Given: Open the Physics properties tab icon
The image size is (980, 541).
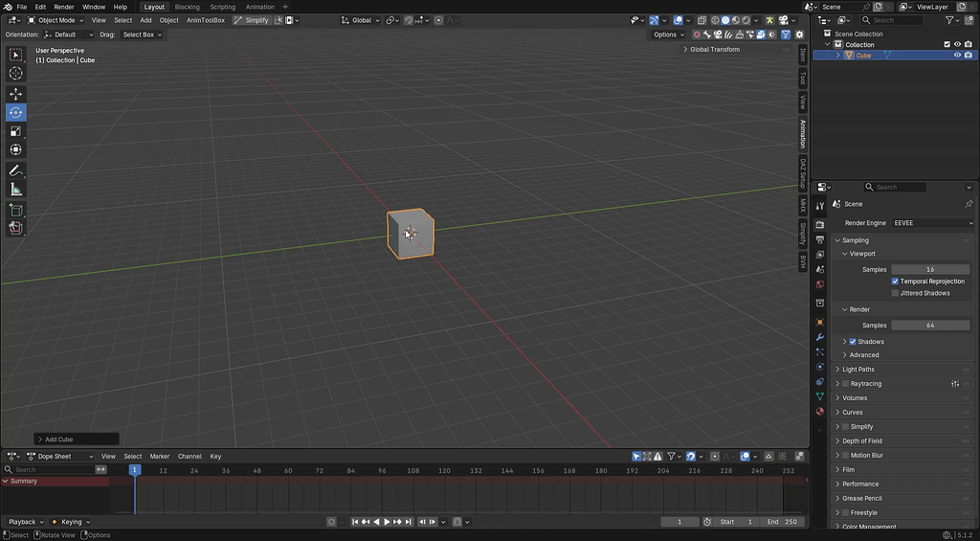Looking at the screenshot, I should click(x=820, y=367).
